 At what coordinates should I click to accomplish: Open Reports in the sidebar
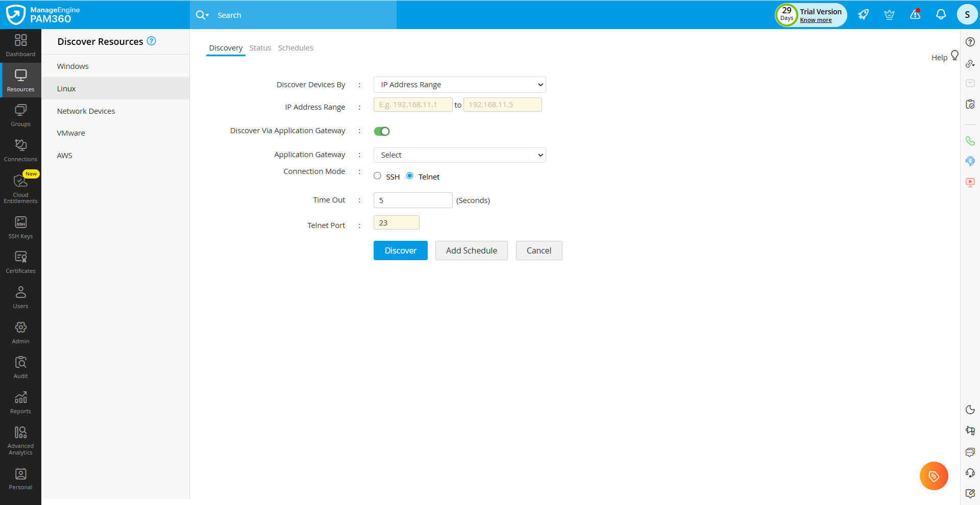coord(20,402)
